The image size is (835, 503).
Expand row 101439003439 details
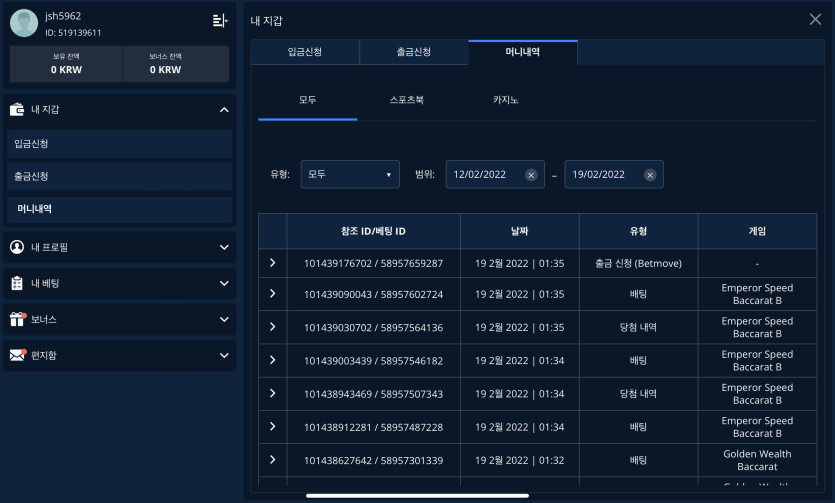click(273, 360)
